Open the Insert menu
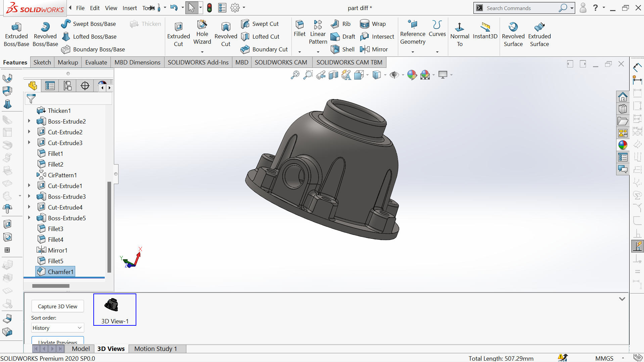Screen dimensions: 644x362 [129, 8]
